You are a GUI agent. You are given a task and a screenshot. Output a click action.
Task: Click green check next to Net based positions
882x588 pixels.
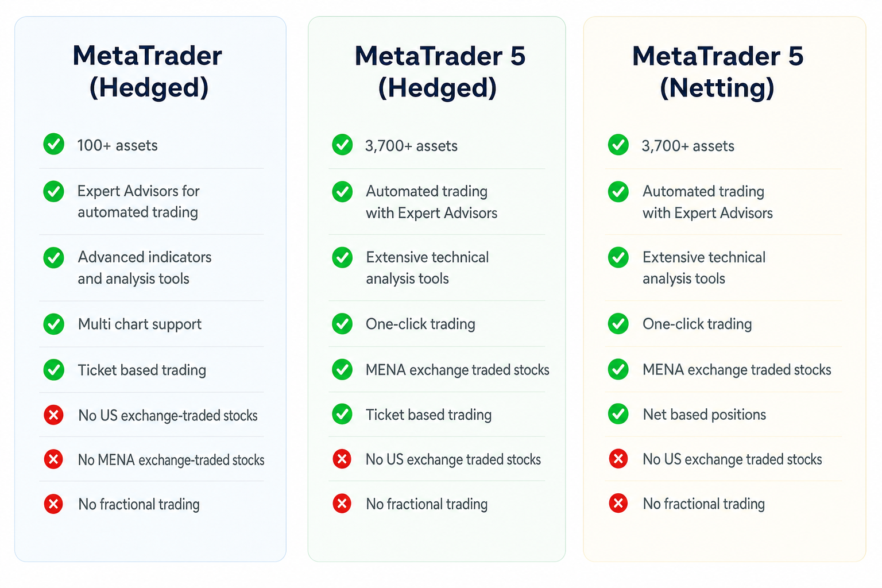pos(618,413)
